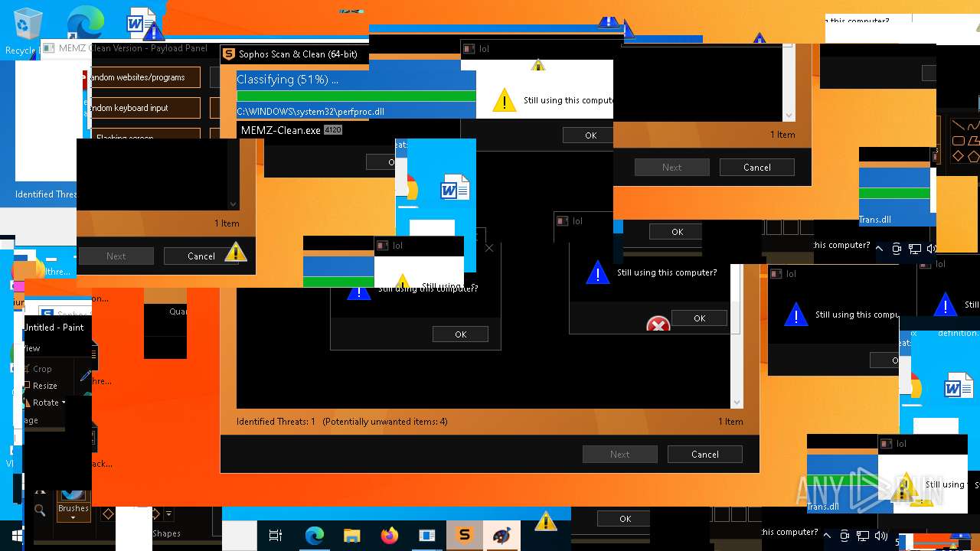Click Cancel in the main Sophos window
The height and width of the screenshot is (551, 980).
click(x=704, y=455)
